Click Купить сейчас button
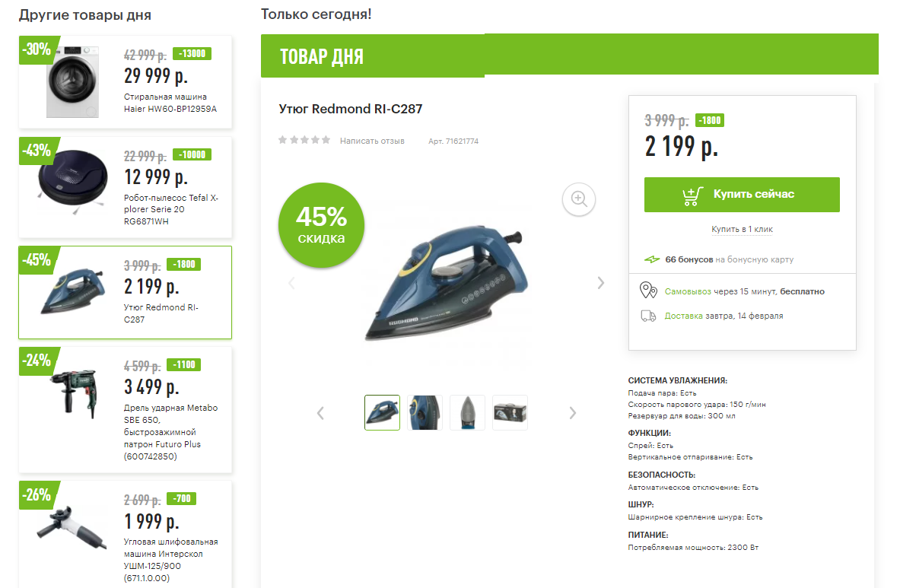The width and height of the screenshot is (900, 588). [x=742, y=195]
